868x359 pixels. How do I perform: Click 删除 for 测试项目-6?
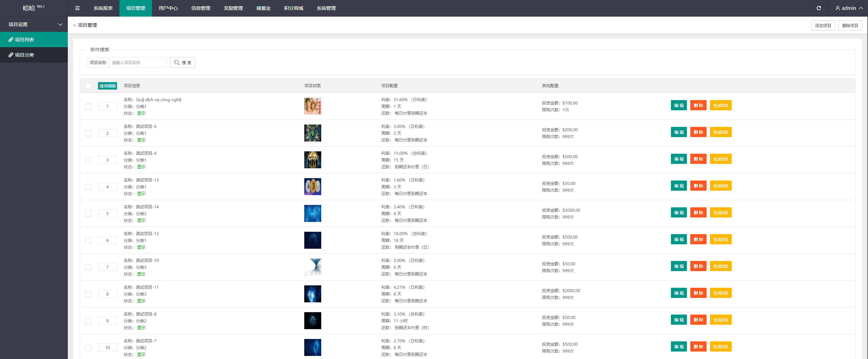coord(698,132)
